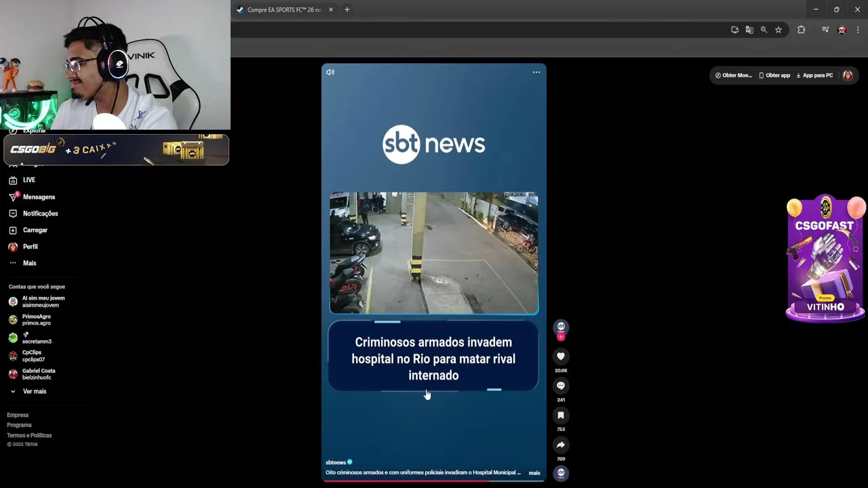This screenshot has height=488, width=868.
Task: Open Mensagens in the sidebar
Action: point(39,197)
